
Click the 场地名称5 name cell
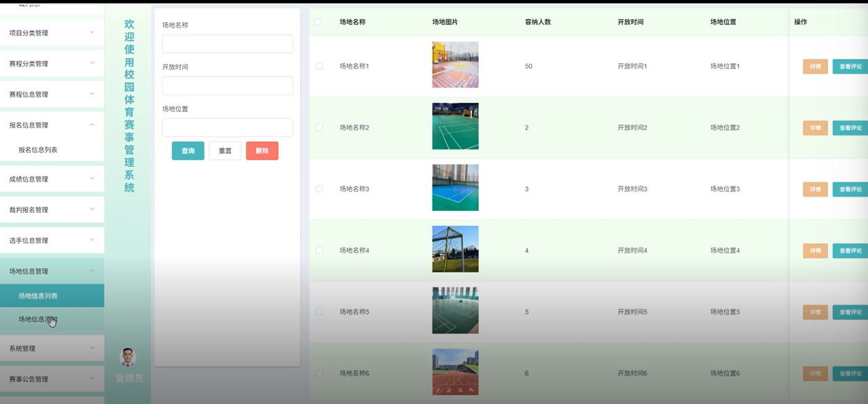tap(354, 312)
